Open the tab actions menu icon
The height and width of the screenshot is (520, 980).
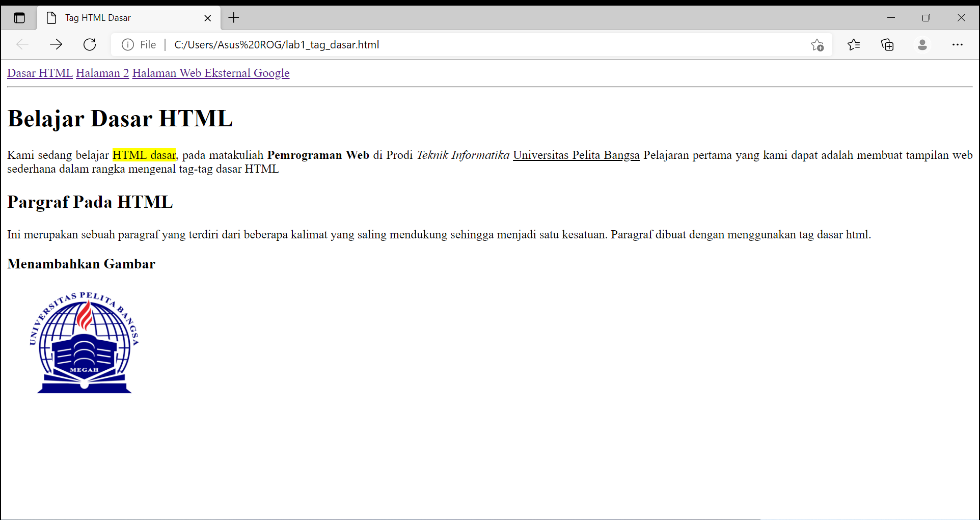19,18
